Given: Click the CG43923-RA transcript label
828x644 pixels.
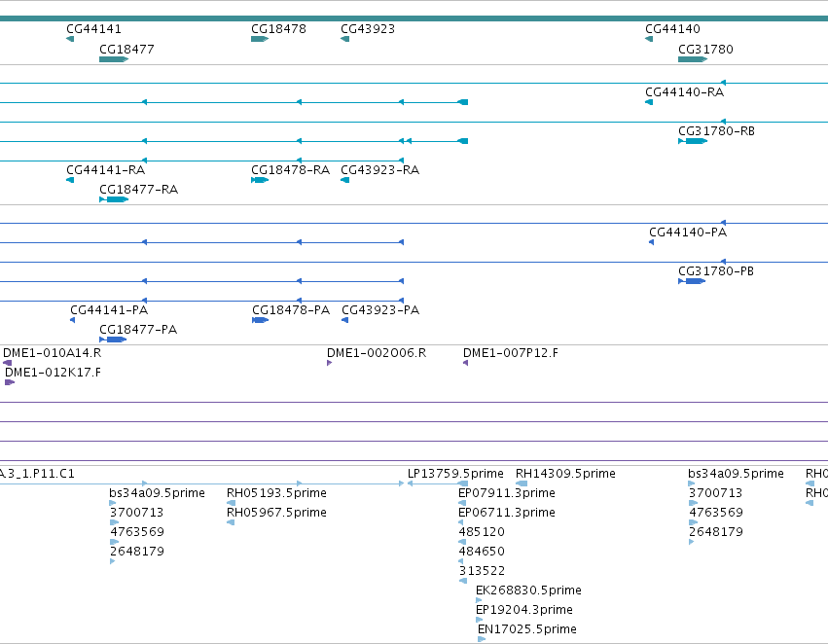Looking at the screenshot, I should pos(380,170).
